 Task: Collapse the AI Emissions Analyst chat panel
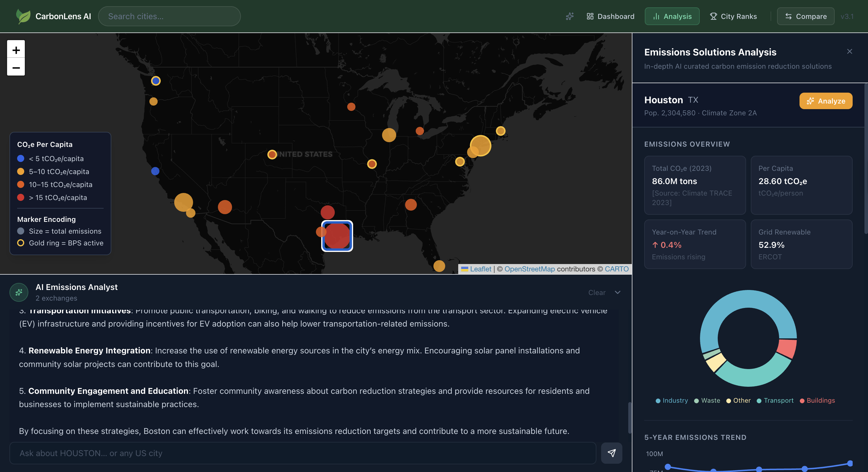point(617,292)
